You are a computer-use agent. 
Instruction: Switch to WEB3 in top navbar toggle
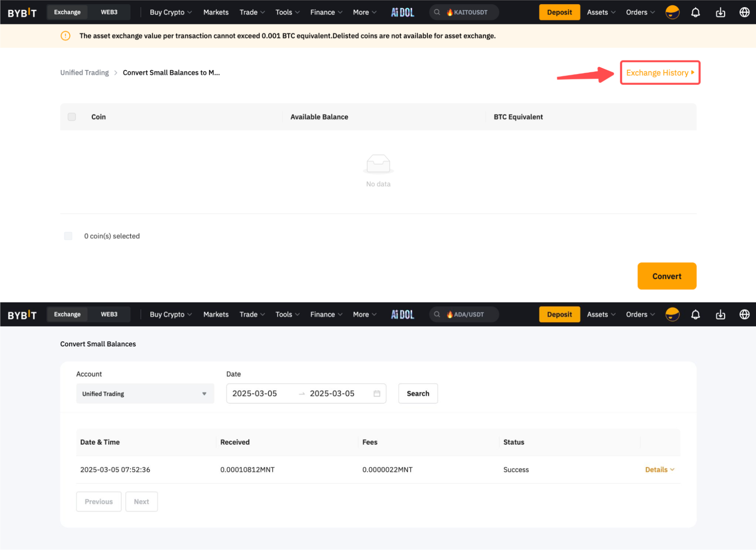[109, 12]
